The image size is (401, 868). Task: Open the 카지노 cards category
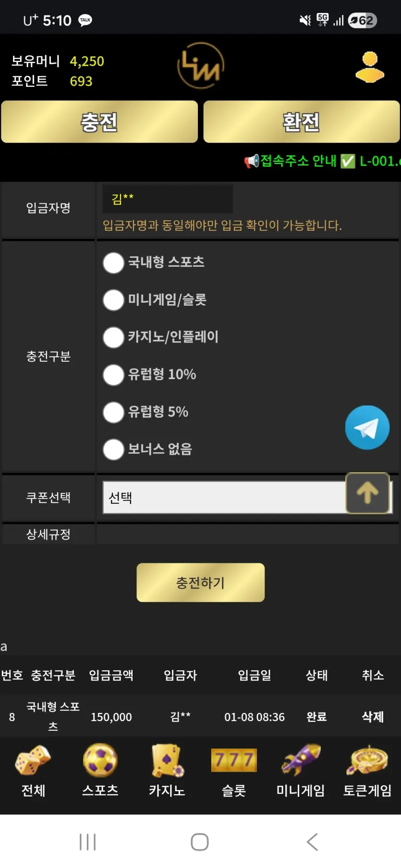[x=167, y=771]
